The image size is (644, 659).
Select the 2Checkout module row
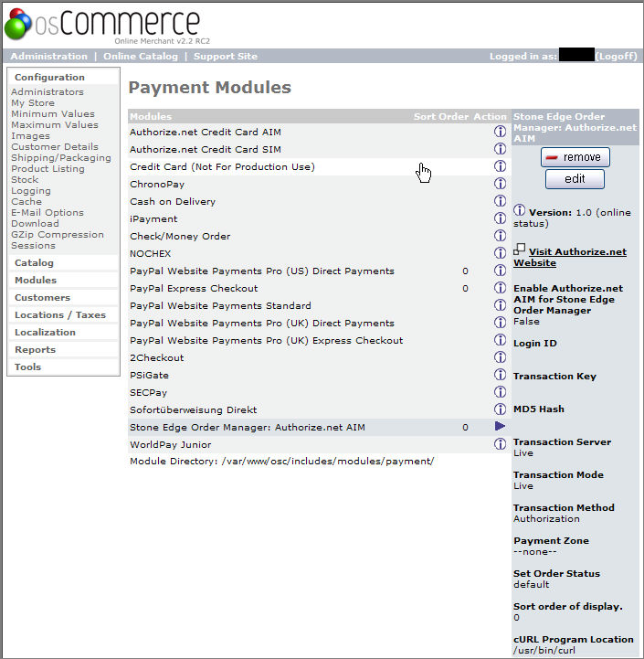(320, 357)
